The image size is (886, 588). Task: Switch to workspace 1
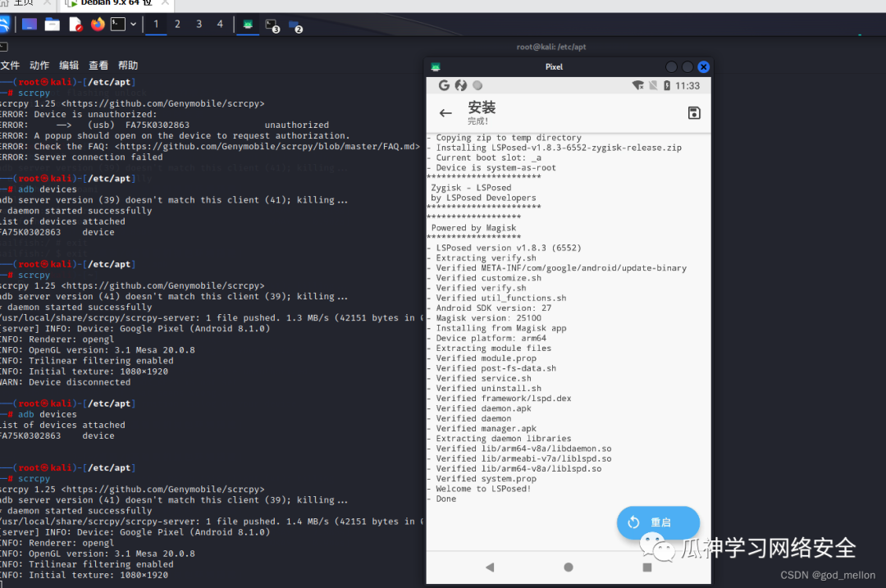[156, 25]
